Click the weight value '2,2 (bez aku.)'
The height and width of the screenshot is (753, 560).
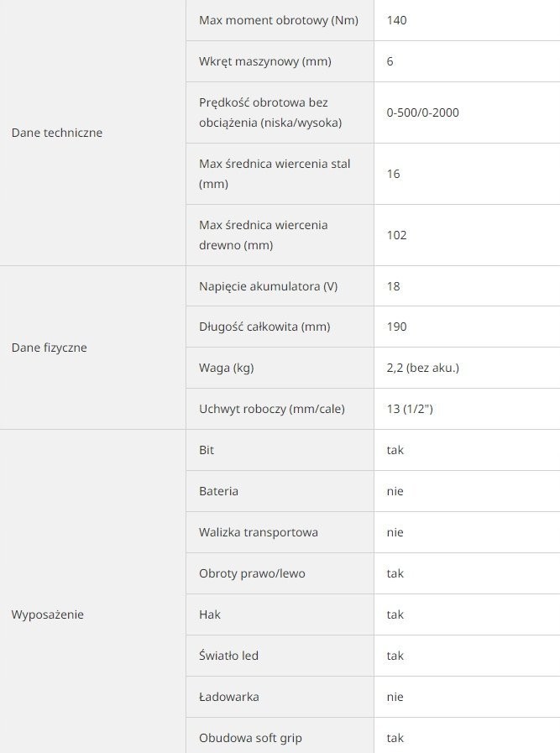click(x=423, y=368)
